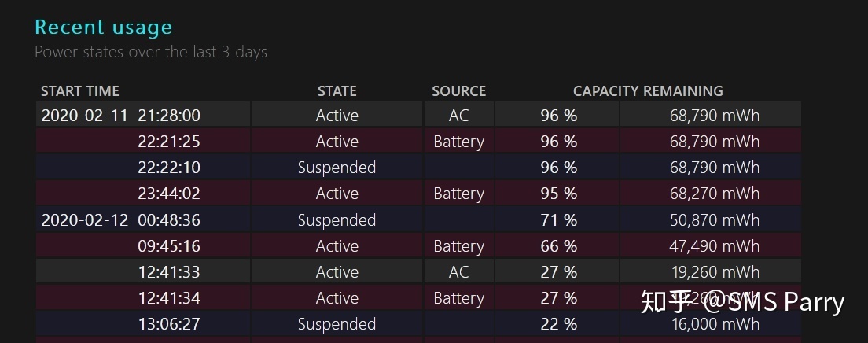Click the SOURCE column header

pos(458,91)
